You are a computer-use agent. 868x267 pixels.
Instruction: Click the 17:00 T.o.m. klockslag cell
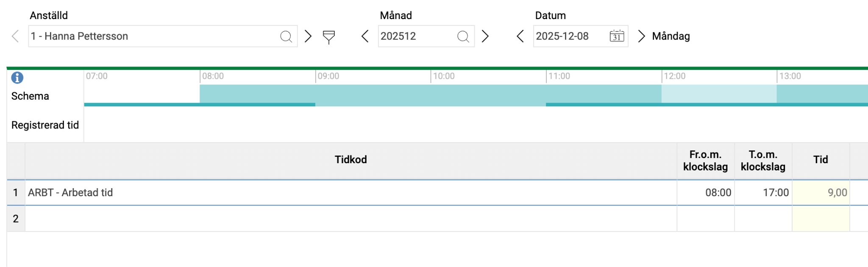click(x=763, y=193)
